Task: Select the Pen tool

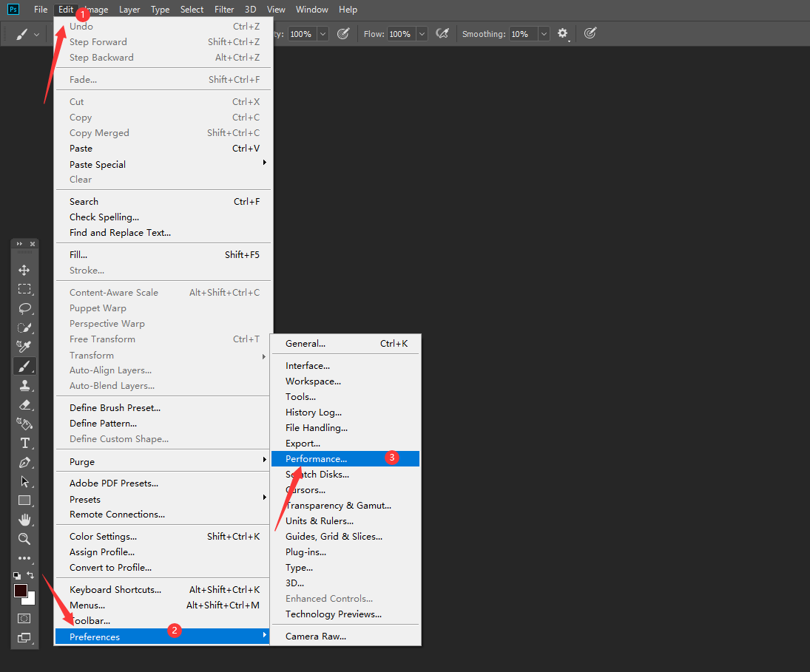Action: [x=24, y=463]
